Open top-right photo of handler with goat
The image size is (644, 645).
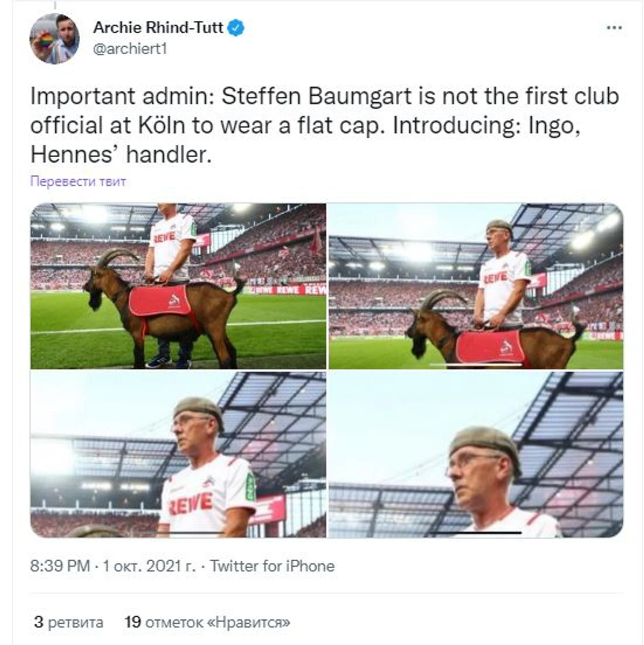476,286
